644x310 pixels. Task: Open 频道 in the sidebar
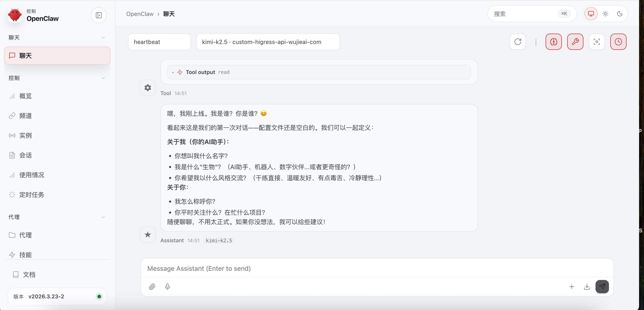25,116
